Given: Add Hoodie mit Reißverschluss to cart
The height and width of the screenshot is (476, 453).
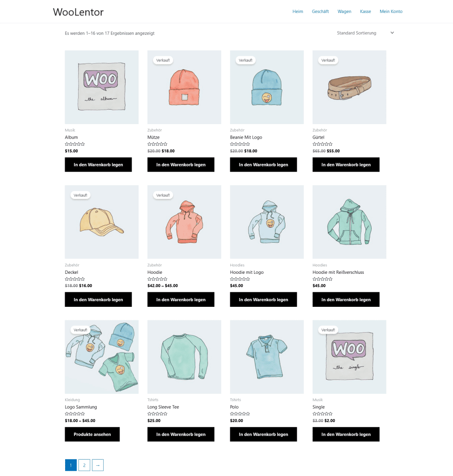Looking at the screenshot, I should 346,299.
